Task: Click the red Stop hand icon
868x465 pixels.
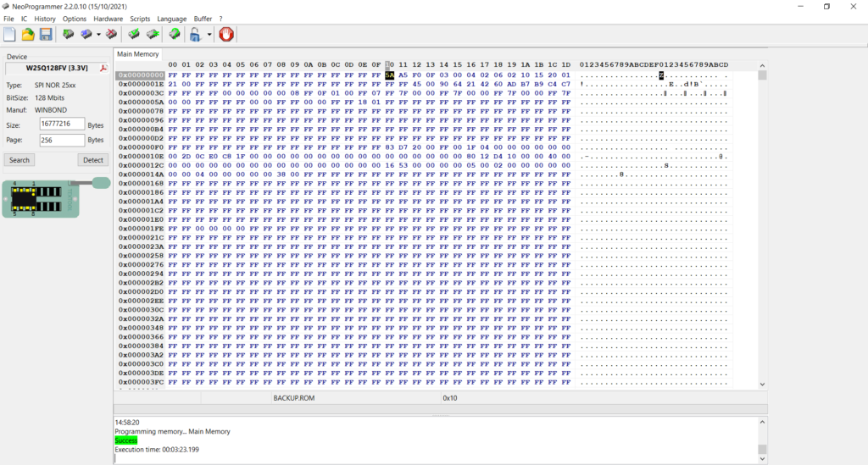Action: (x=226, y=35)
